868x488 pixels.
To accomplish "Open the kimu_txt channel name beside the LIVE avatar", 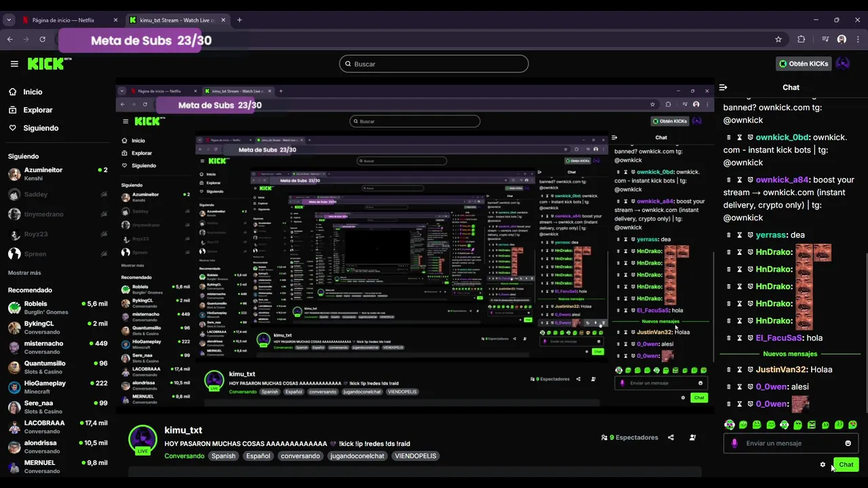I will point(183,430).
